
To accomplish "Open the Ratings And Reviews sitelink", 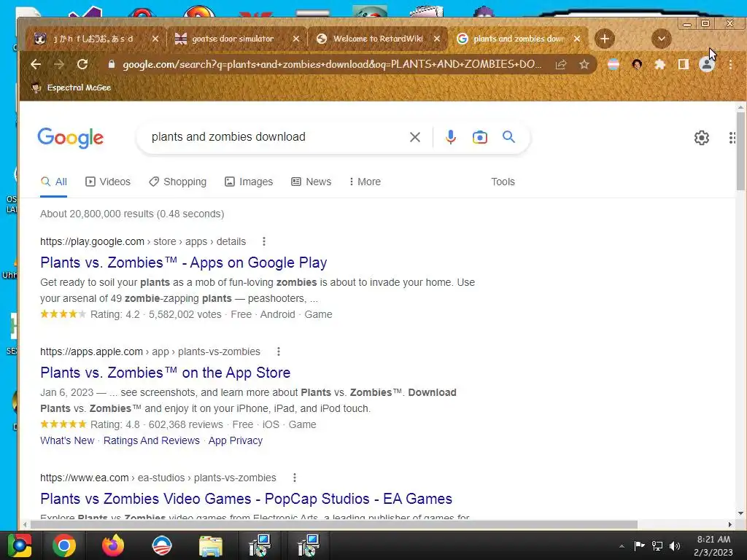I will (x=152, y=440).
